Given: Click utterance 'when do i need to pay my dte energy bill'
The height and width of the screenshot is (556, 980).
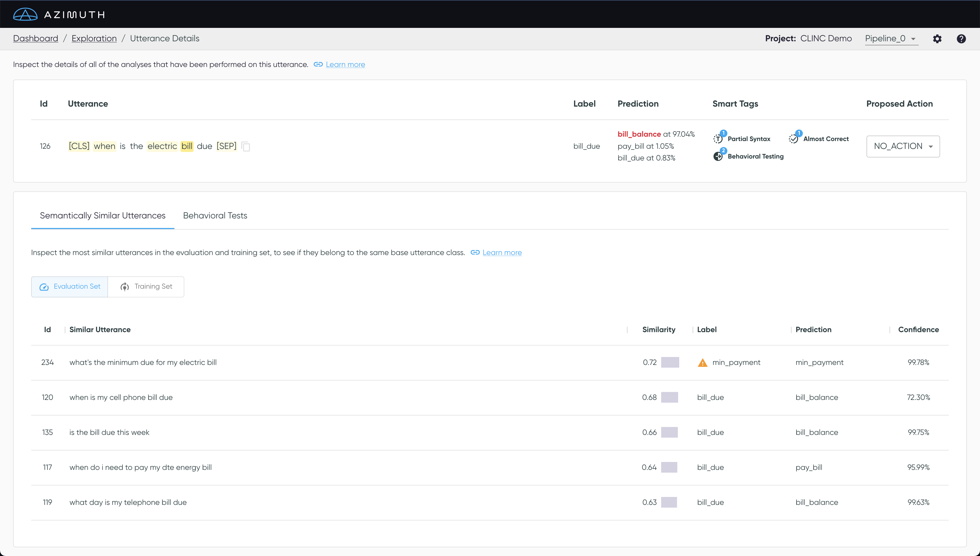Looking at the screenshot, I should 140,467.
